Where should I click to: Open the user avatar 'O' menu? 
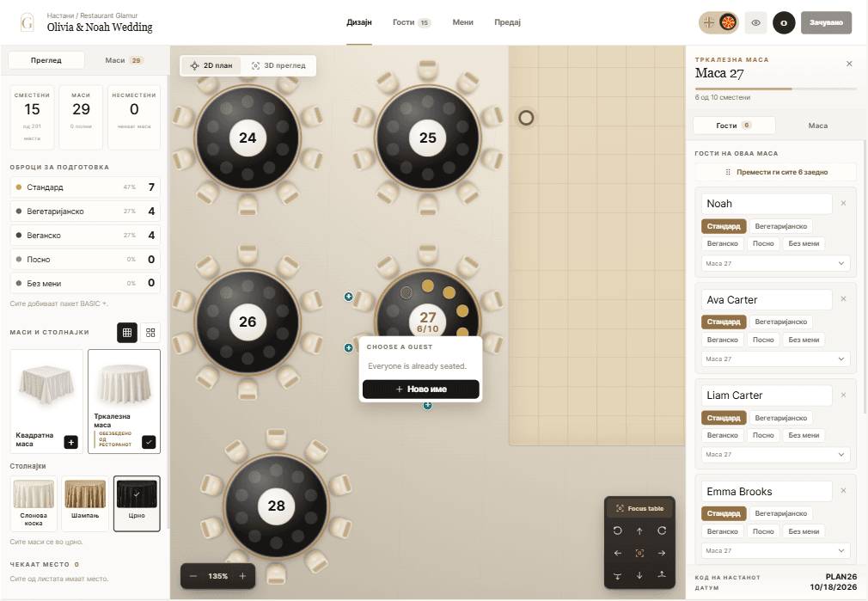(x=784, y=22)
